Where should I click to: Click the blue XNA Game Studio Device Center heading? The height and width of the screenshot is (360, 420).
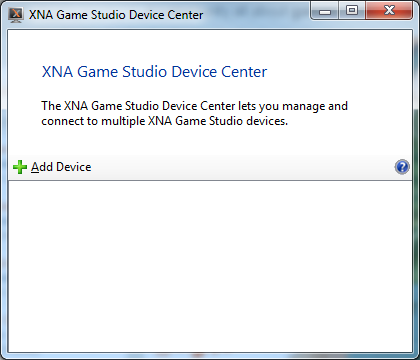pyautogui.click(x=154, y=72)
